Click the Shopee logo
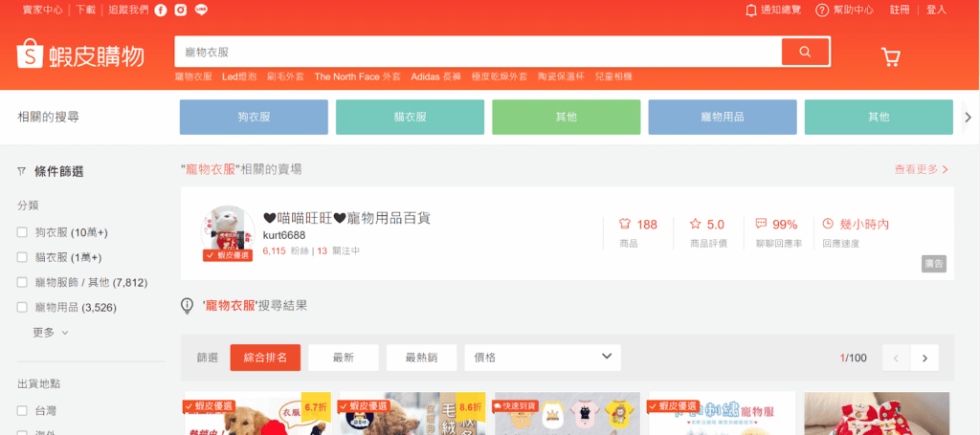The height and width of the screenshot is (435, 980). (80, 56)
